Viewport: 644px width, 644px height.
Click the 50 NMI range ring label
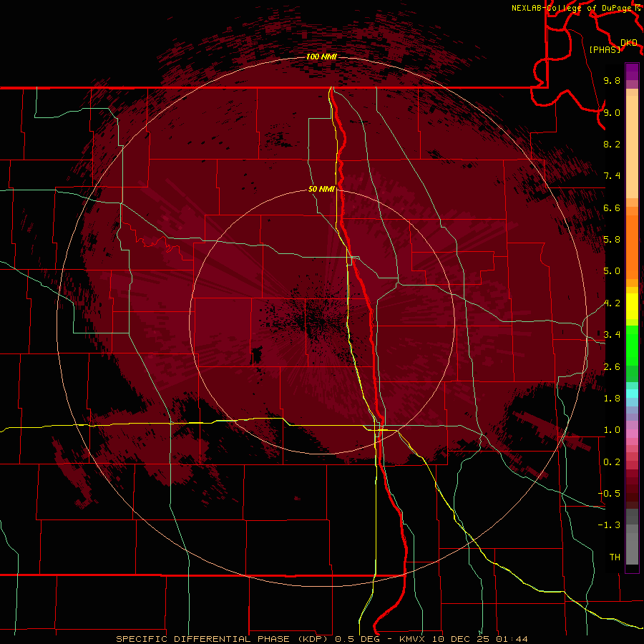(321, 189)
